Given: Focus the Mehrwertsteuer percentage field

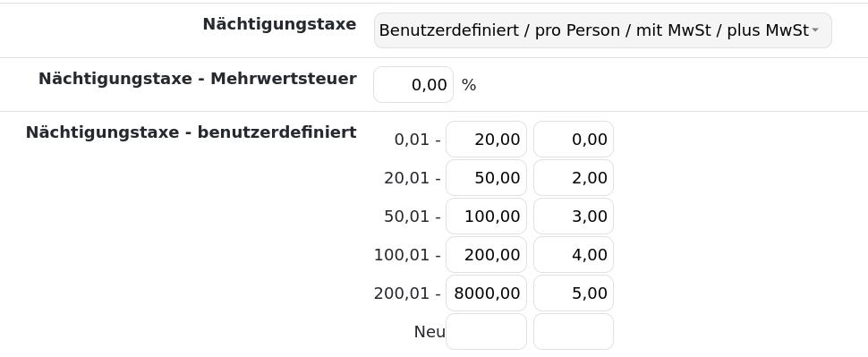Looking at the screenshot, I should pyautogui.click(x=413, y=85).
